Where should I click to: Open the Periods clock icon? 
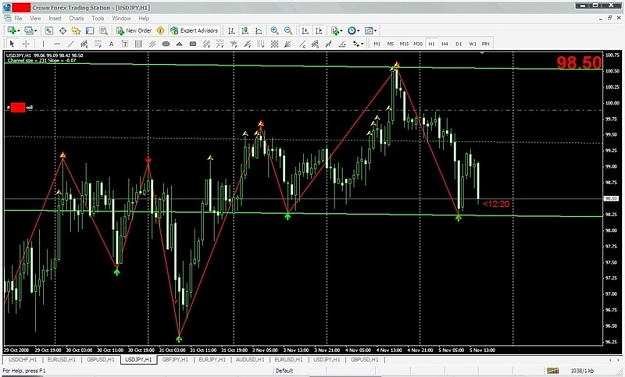pos(352,31)
